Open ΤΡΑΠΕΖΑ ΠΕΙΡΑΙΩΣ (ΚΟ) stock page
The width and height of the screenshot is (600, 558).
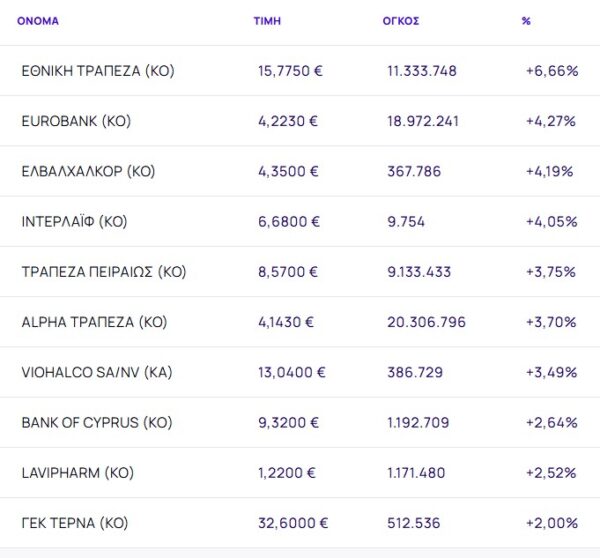104,271
